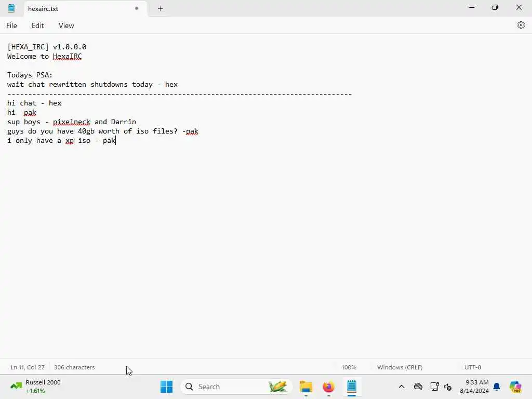This screenshot has width=532, height=399.
Task: Open the Windows Start menu
Action: pyautogui.click(x=166, y=387)
